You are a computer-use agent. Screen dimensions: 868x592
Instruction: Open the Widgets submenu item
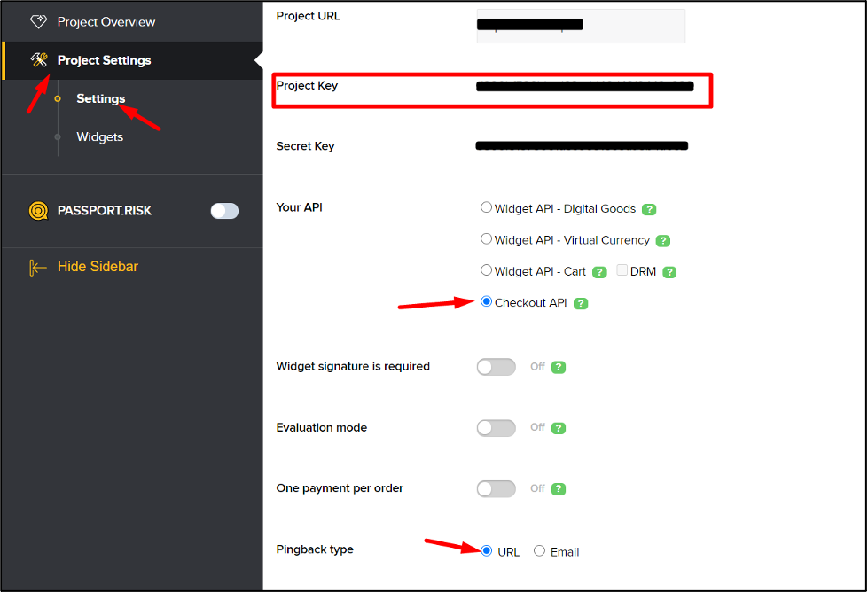point(99,136)
